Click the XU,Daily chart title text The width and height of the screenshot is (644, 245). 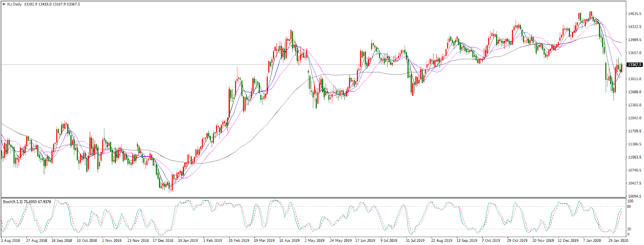coord(14,4)
